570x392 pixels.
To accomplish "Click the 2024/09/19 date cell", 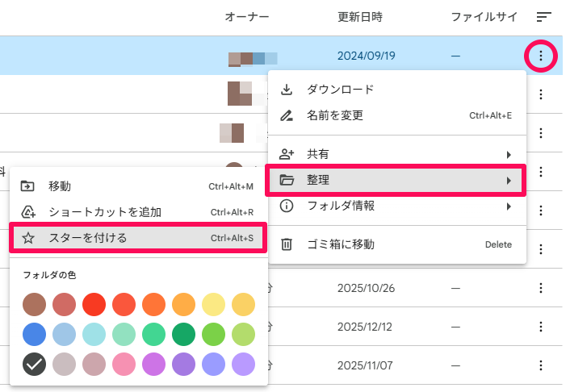I will [366, 56].
